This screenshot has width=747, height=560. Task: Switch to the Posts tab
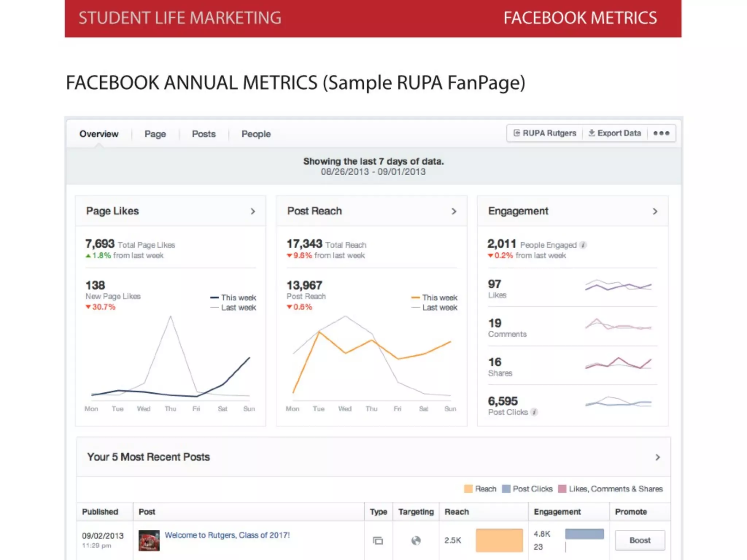[204, 134]
